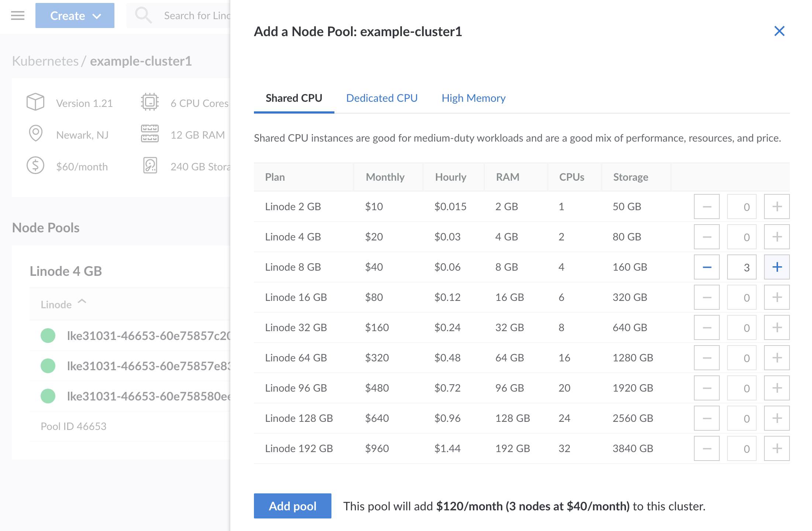Decrement the Linode 8 GB node count
Screen dimensions: 812x531
coord(706,267)
